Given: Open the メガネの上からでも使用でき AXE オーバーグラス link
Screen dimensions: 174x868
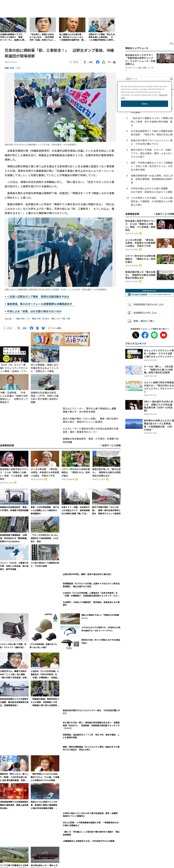Looking at the screenshot, I should click(x=101, y=629).
